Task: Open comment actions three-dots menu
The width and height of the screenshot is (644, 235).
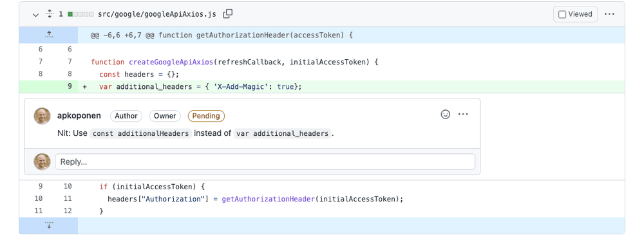Action: (463, 114)
